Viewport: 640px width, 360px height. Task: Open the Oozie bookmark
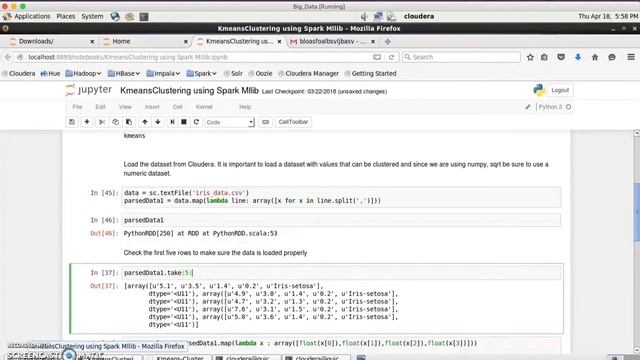[260, 73]
